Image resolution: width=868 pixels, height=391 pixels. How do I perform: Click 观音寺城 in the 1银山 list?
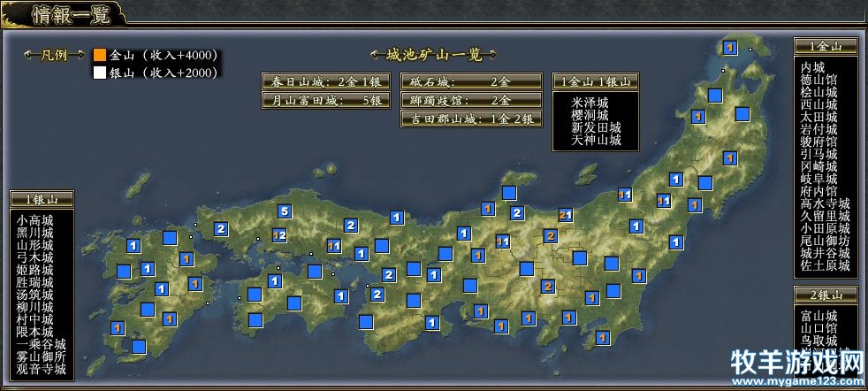(42, 370)
